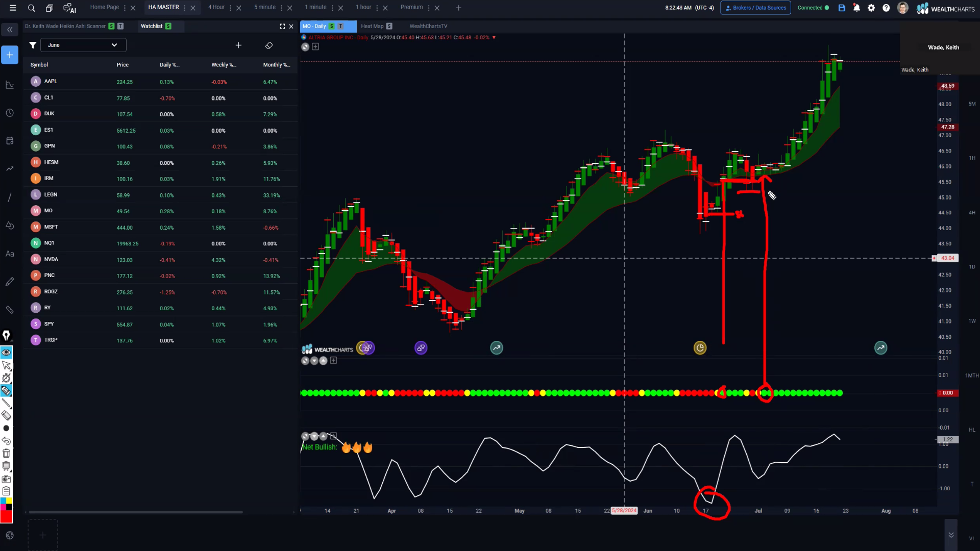
Task: Select the line drawing tool
Action: (x=6, y=404)
